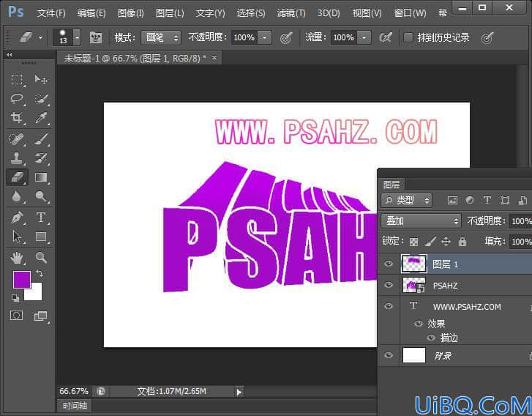Reset default foreground and background colors
Screen dimensions: 532x416
pyautogui.click(x=15, y=298)
